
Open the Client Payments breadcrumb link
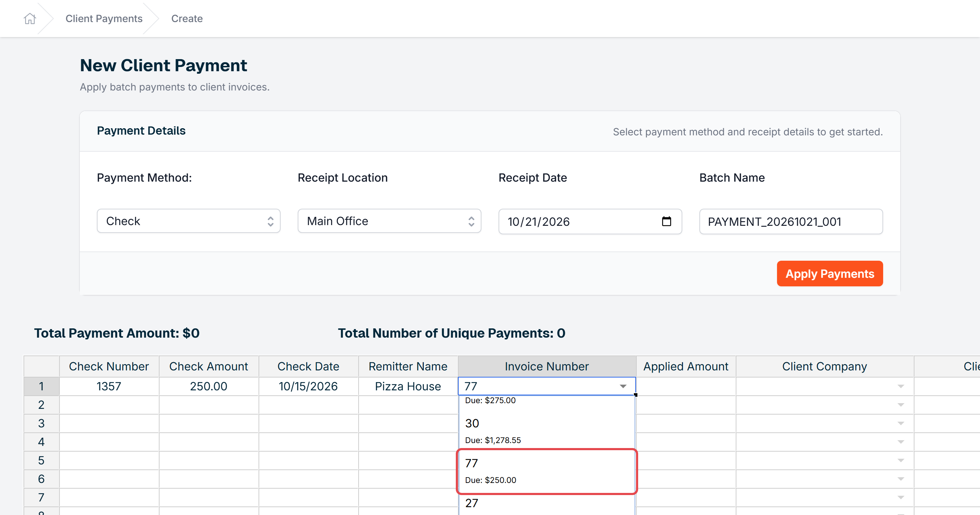[x=104, y=18]
